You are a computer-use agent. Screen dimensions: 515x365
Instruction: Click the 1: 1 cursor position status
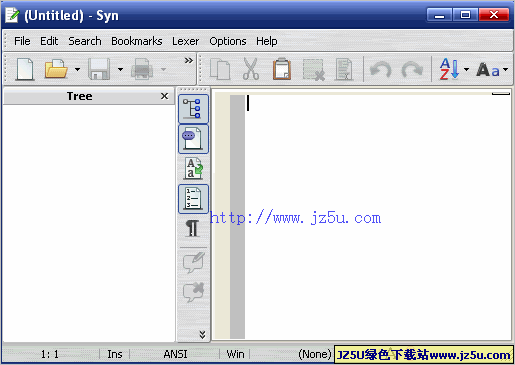pos(50,354)
